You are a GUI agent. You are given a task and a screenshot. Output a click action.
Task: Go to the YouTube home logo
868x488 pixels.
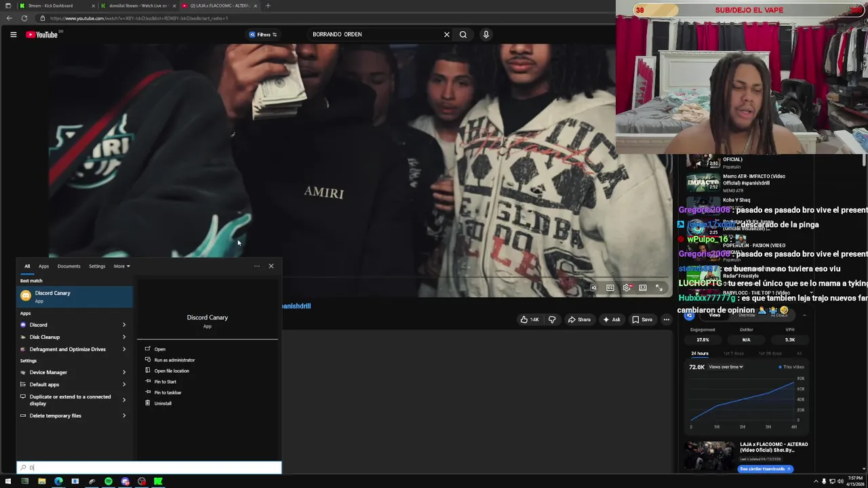click(x=42, y=35)
